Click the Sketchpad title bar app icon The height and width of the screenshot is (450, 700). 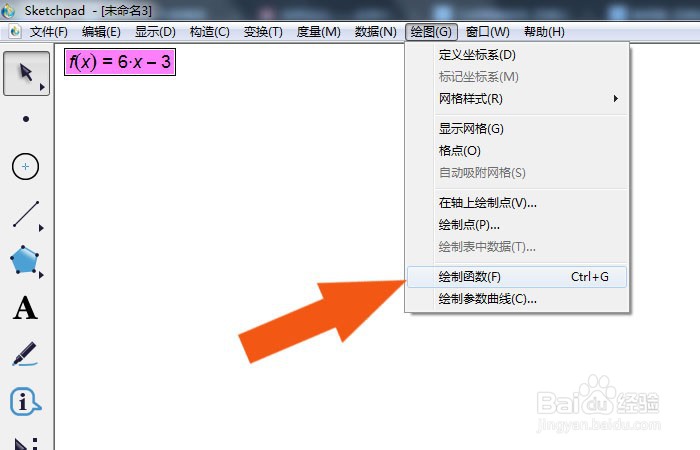tap(8, 11)
